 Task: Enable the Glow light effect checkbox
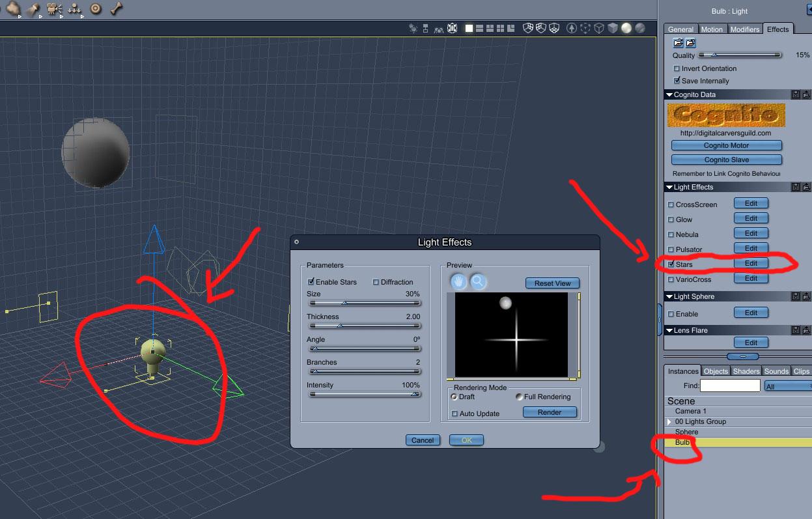click(x=671, y=219)
